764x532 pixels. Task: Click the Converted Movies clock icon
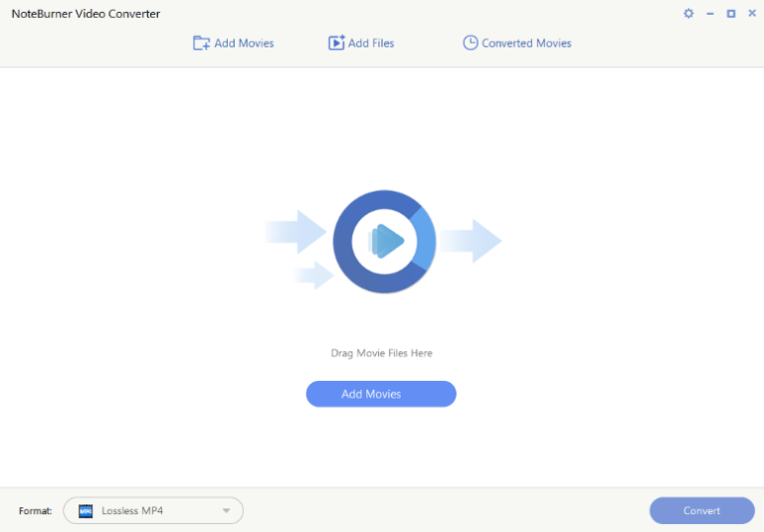(x=471, y=43)
